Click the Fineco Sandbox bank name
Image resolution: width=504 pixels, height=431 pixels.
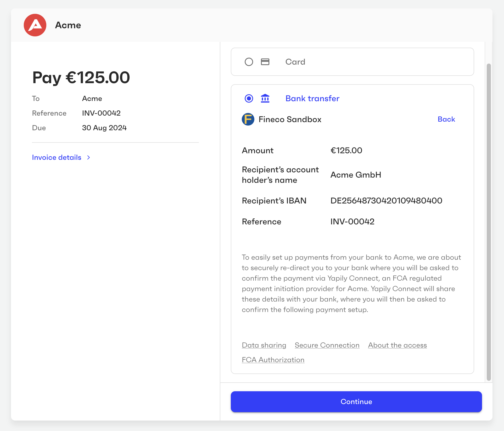290,119
